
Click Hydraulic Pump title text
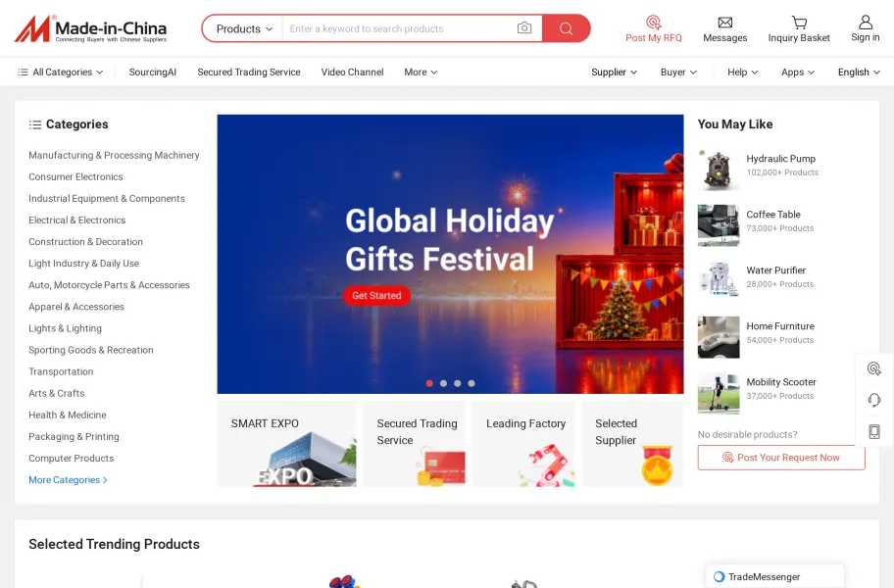pos(780,159)
